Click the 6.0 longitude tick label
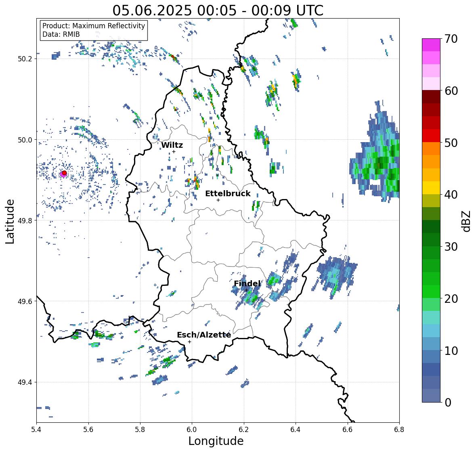This screenshot has height=451, width=476. [x=192, y=430]
